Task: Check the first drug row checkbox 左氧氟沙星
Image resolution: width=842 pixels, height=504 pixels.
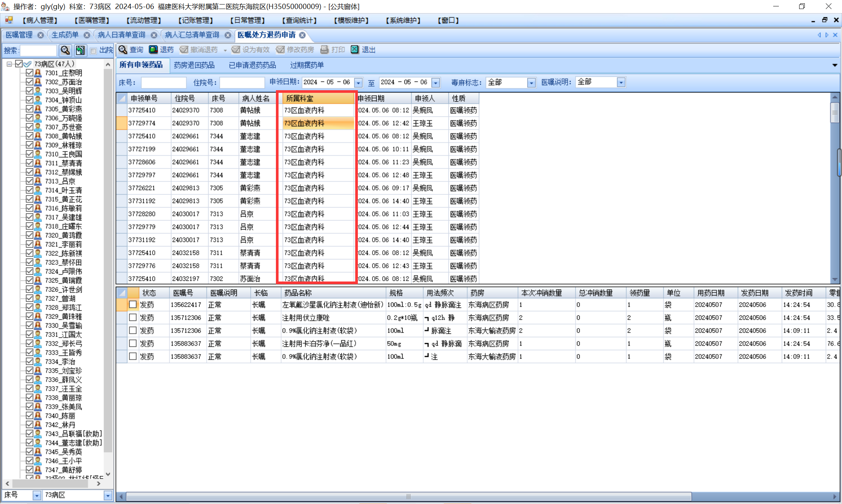Action: point(133,304)
